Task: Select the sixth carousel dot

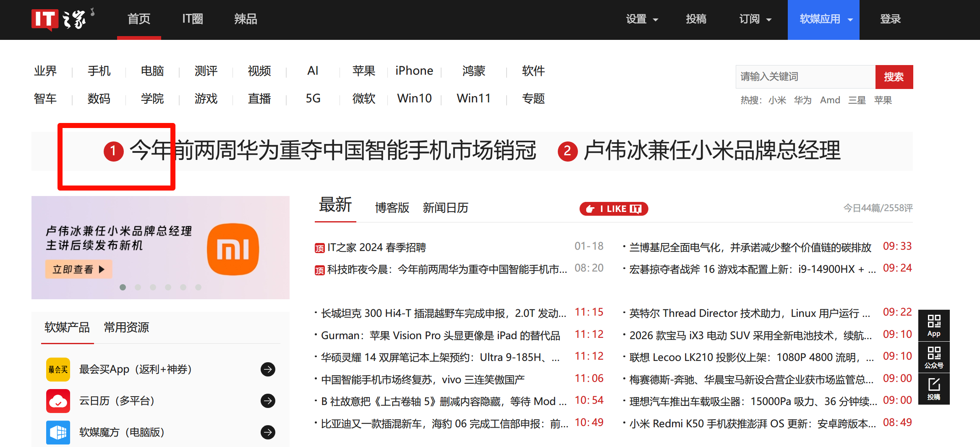Action: tap(198, 287)
